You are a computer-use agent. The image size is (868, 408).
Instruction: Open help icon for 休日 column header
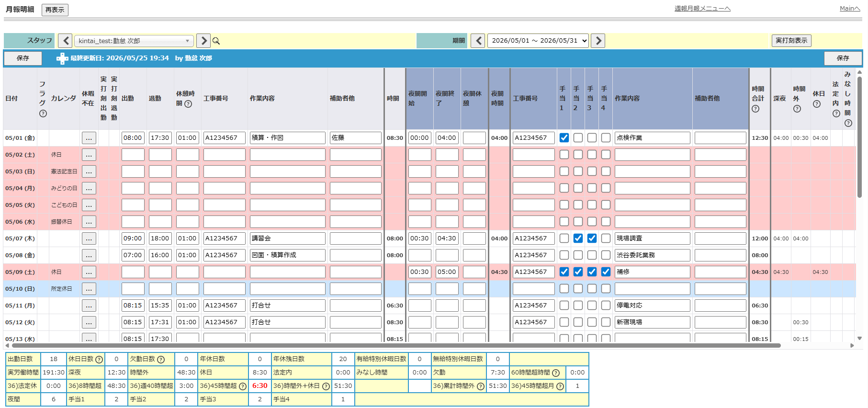tap(817, 104)
